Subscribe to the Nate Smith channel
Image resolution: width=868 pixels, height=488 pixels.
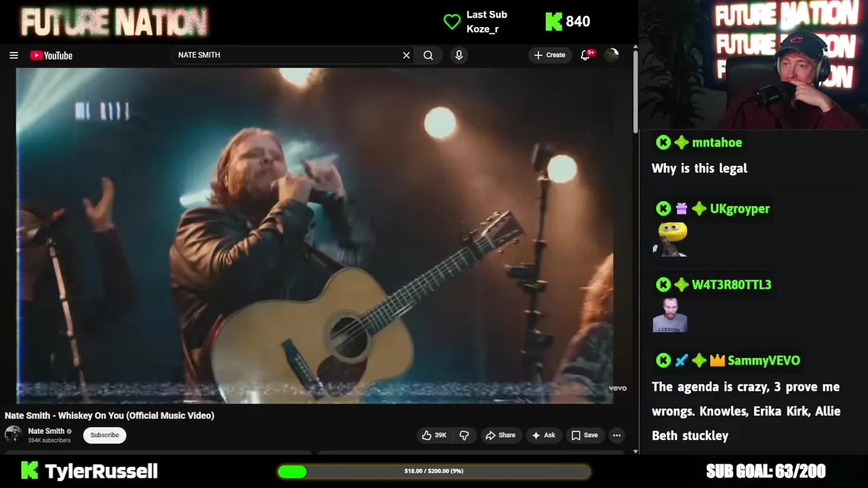[104, 435]
